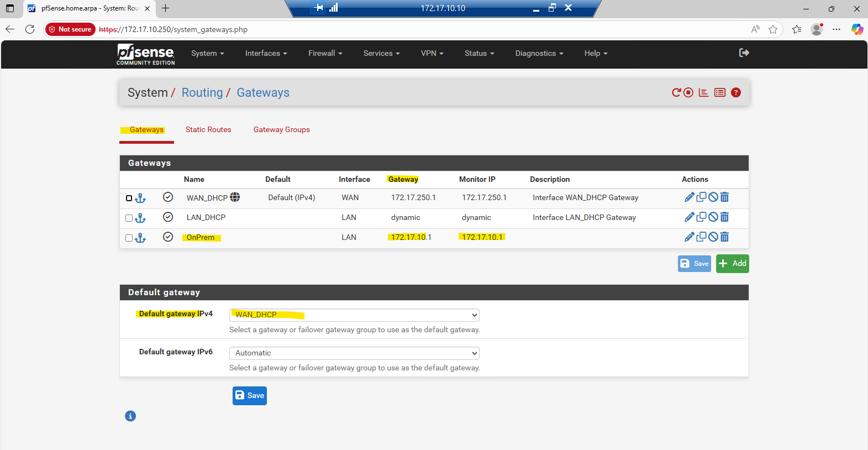Image resolution: width=868 pixels, height=450 pixels.
Task: Open the Default gateway IPv4 dropdown
Action: pos(354,315)
